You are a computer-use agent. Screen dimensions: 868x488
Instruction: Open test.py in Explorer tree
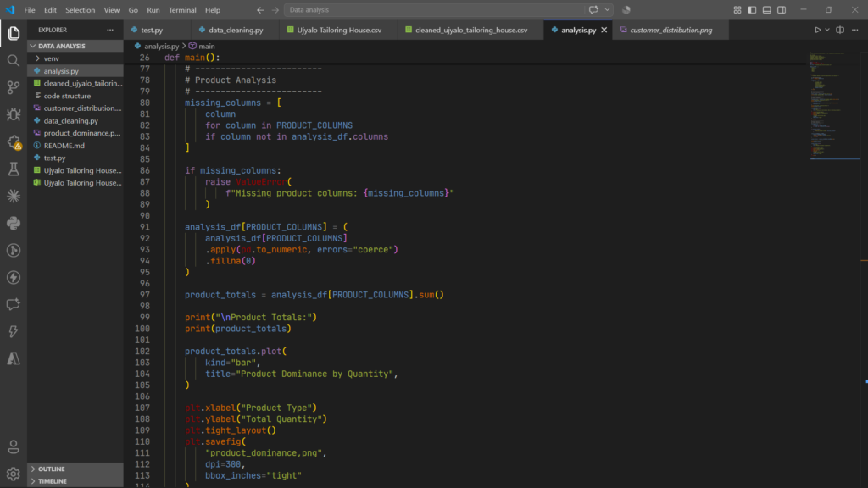tap(75, 158)
